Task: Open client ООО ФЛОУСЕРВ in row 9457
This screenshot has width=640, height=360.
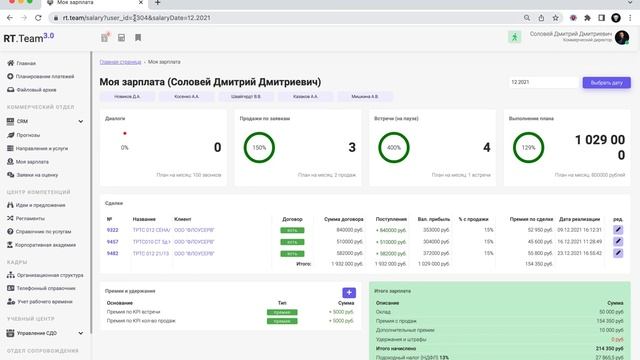Action: tap(194, 242)
